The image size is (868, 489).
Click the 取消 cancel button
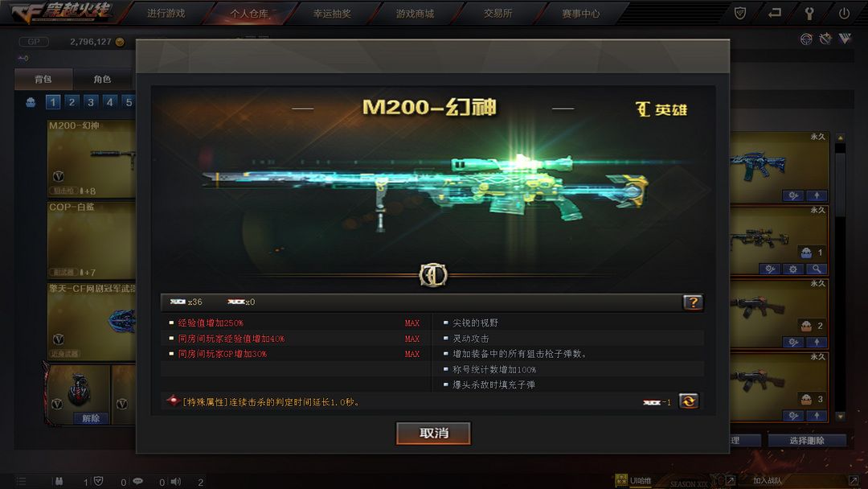(x=433, y=433)
